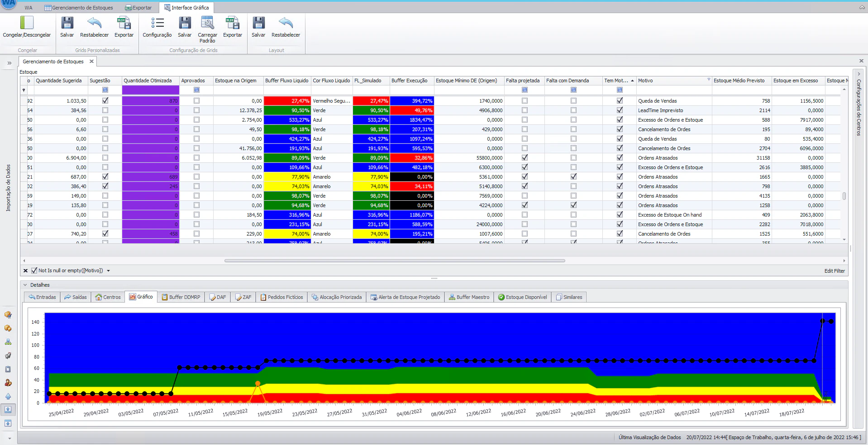Click the Congelar/Descongelar ribbon icon
The image size is (868, 445).
[x=27, y=24]
